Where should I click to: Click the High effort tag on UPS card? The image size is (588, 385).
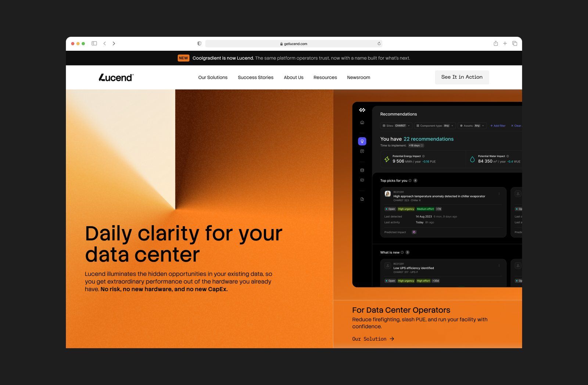[x=423, y=281]
